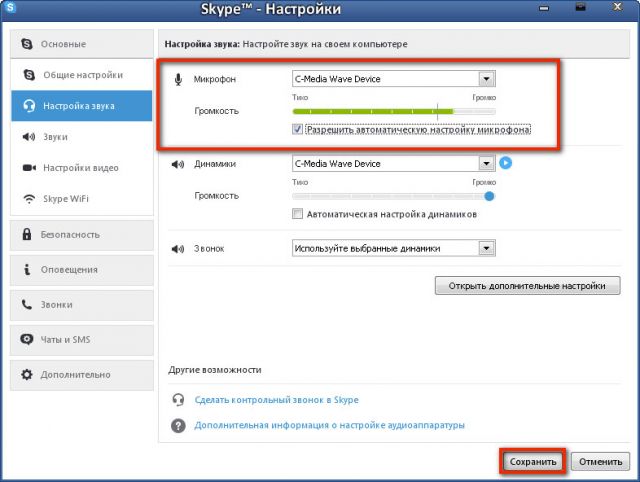
Task: Expand the Дополнительно section
Action: pos(82,375)
